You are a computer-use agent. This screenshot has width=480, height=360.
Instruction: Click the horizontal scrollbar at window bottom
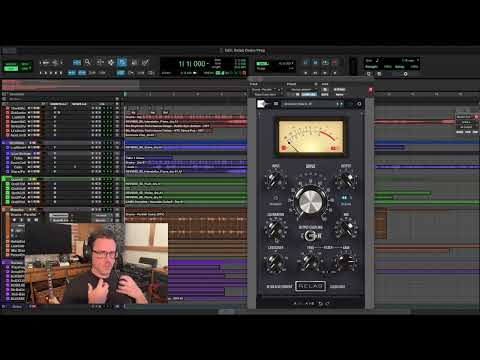(x=227, y=311)
